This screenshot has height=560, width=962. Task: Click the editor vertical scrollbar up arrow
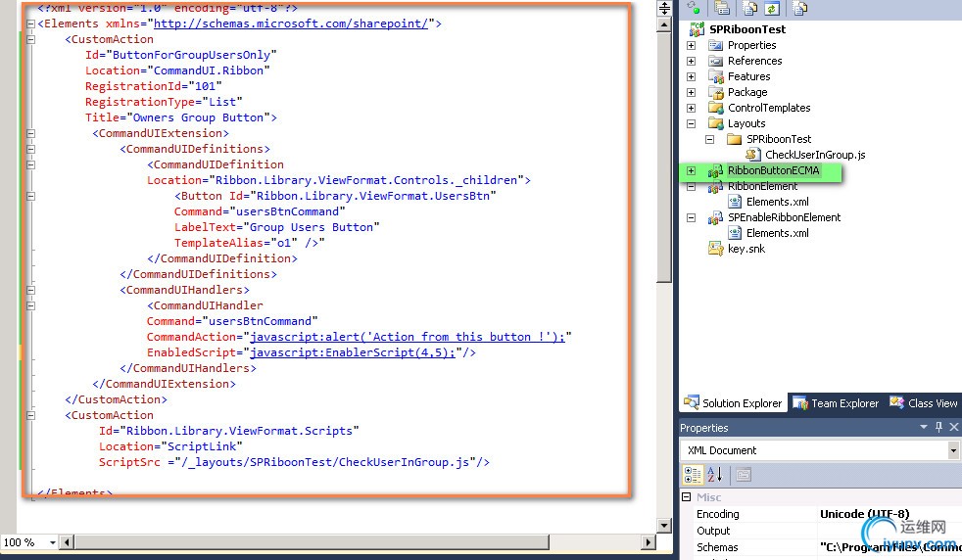(x=664, y=25)
